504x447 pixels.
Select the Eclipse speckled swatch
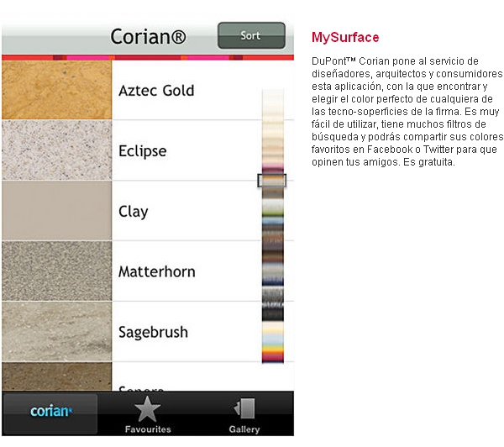coord(56,150)
